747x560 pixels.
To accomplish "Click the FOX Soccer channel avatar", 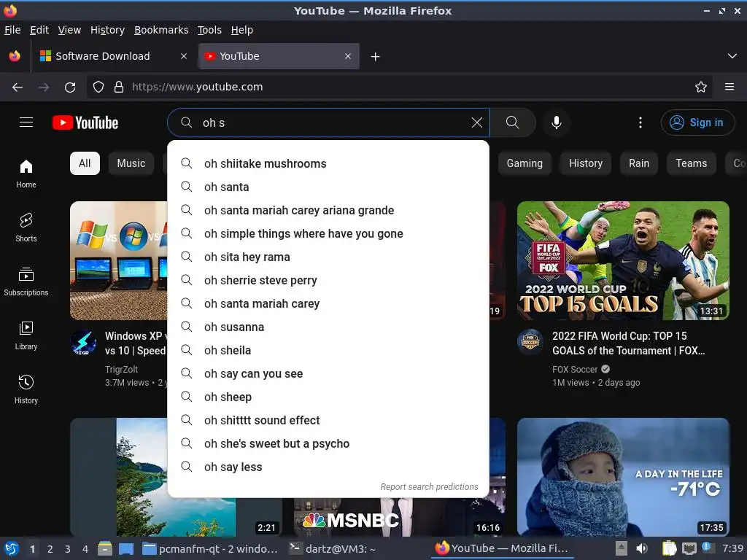I will click(x=530, y=342).
